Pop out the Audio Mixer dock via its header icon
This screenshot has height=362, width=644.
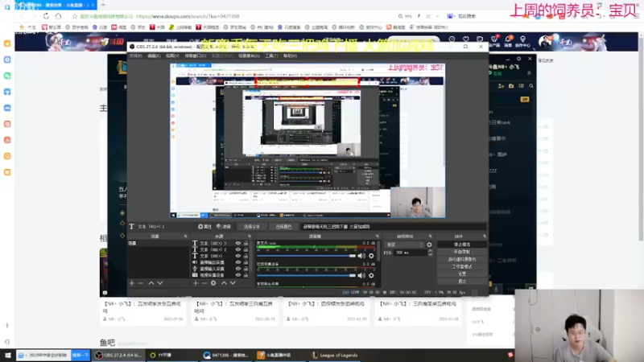(377, 237)
